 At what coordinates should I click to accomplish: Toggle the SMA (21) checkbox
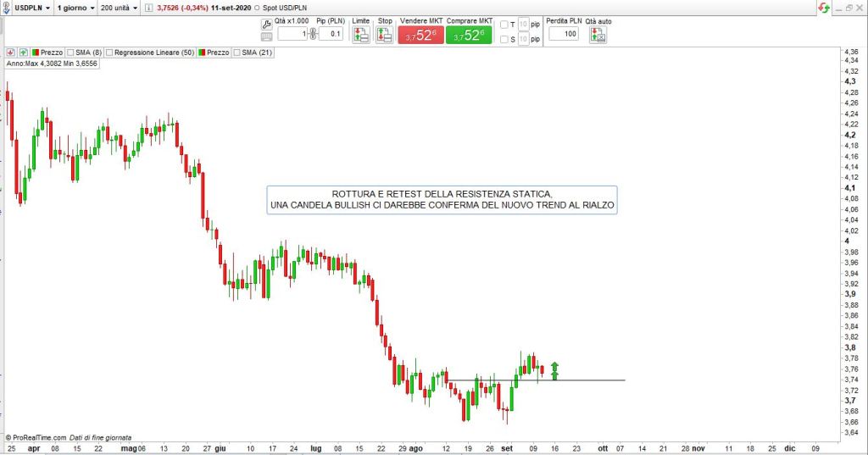(237, 53)
